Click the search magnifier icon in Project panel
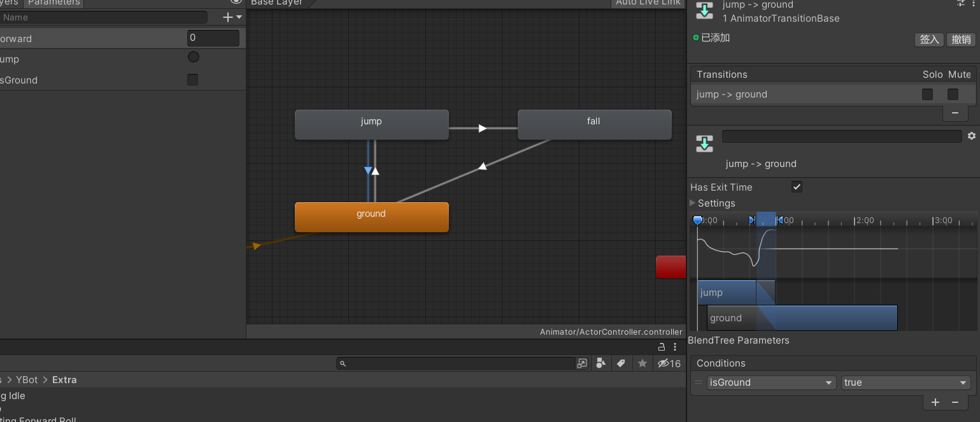The image size is (980, 422). coord(343,363)
